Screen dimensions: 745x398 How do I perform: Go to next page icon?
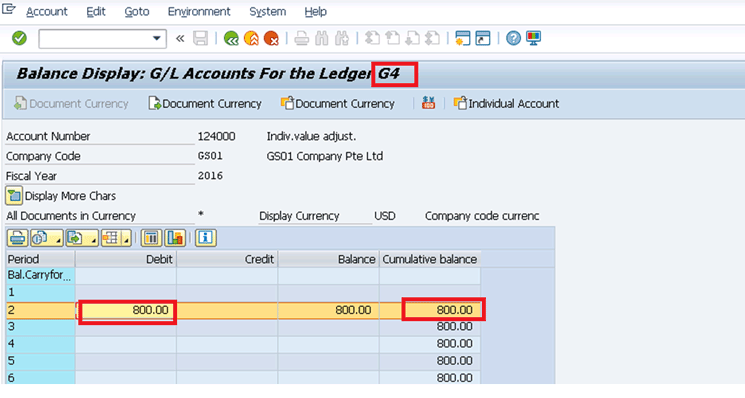point(412,38)
